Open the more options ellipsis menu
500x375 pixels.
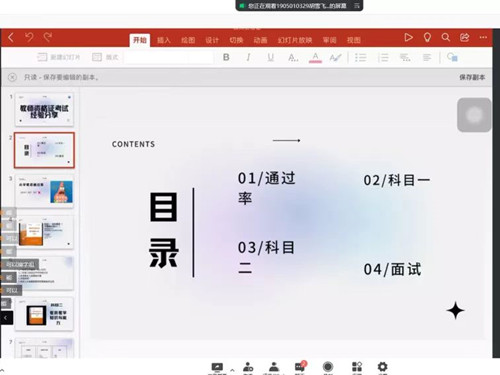[483, 37]
